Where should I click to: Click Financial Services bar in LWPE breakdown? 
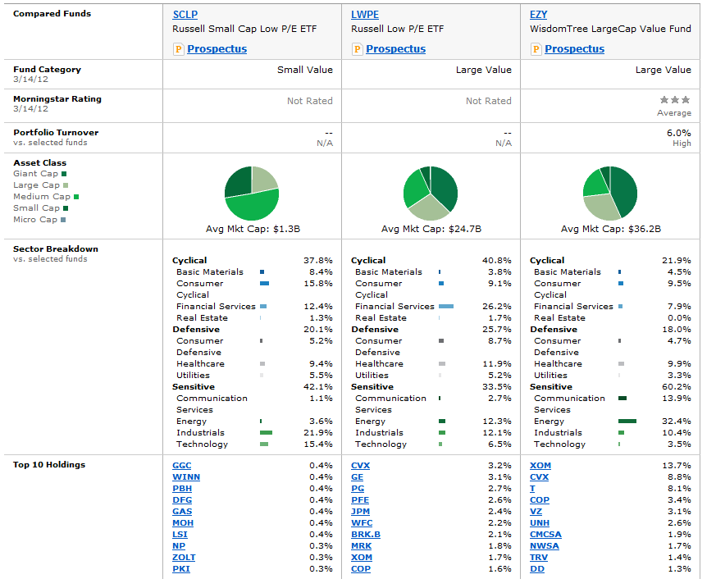coord(446,307)
